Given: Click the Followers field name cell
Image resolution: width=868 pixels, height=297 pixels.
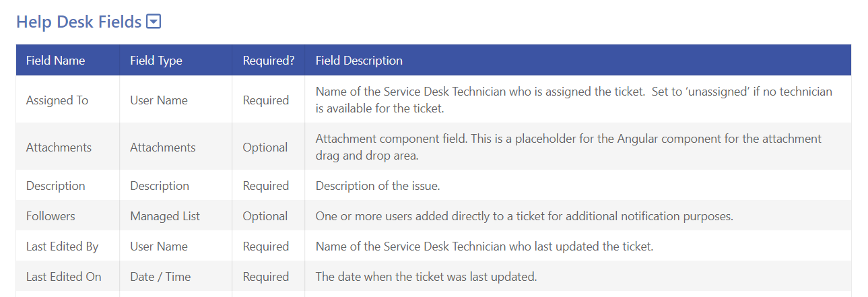Looking at the screenshot, I should coord(51,216).
